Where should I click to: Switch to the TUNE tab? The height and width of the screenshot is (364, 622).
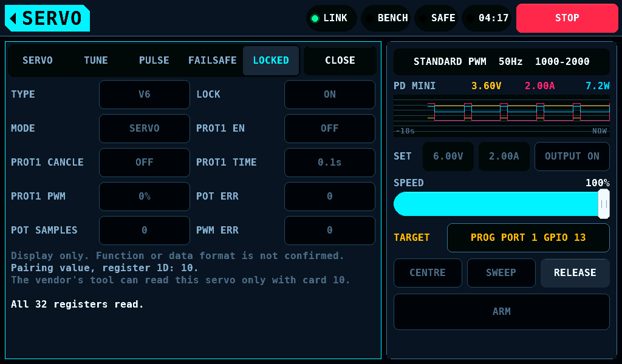point(95,61)
